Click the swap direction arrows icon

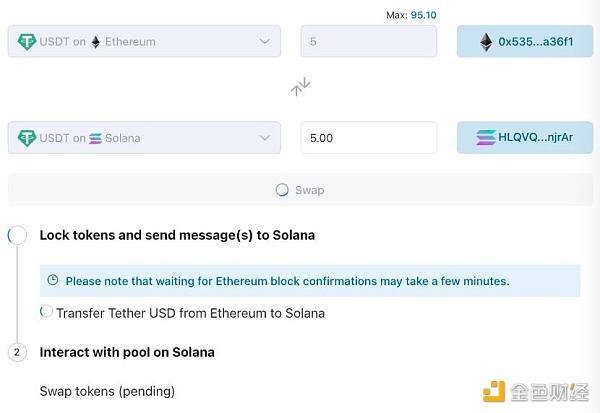point(300,87)
